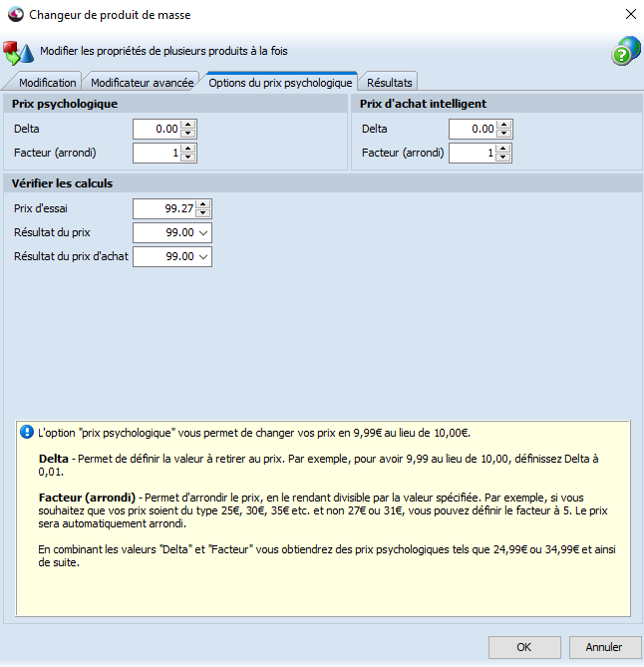
Task: Decrease Prix psychologique Facteur (arrondi)
Action: [188, 158]
